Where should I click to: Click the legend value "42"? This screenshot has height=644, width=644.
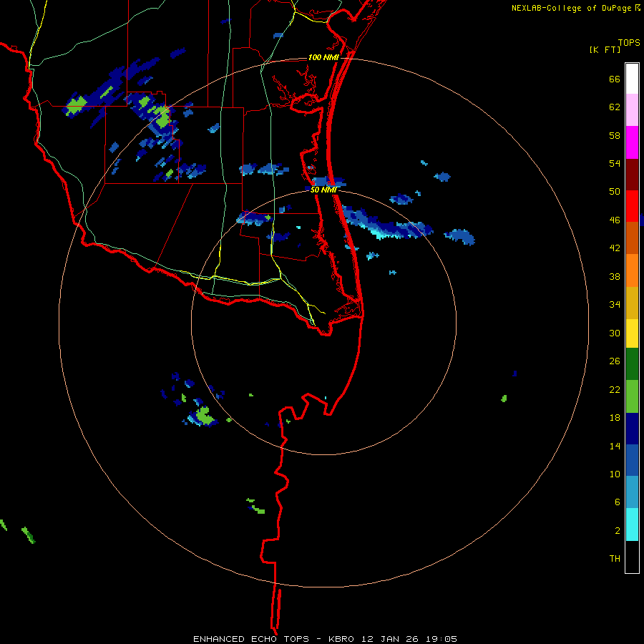(615, 248)
